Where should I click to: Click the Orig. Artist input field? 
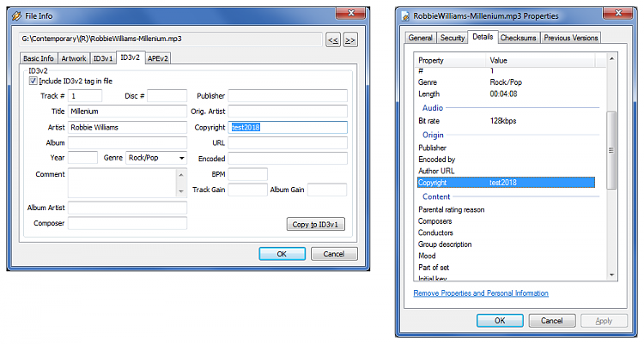tap(288, 112)
